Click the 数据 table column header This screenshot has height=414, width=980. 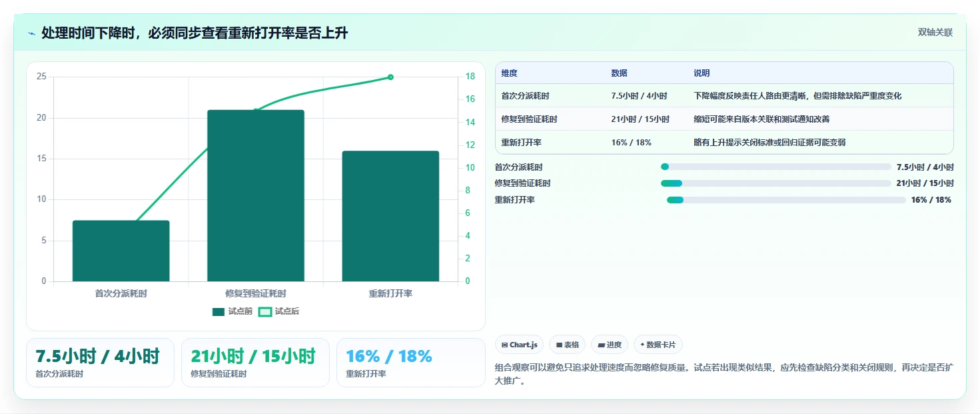pos(619,73)
